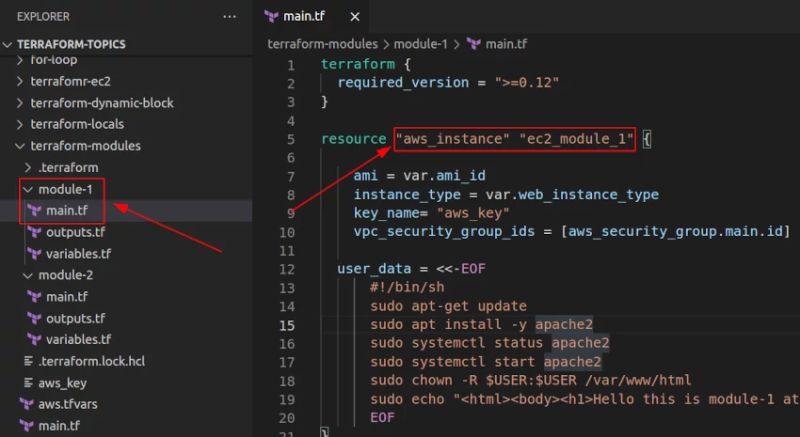Click required_version on line 2
This screenshot has width=800, height=437.
(x=403, y=83)
